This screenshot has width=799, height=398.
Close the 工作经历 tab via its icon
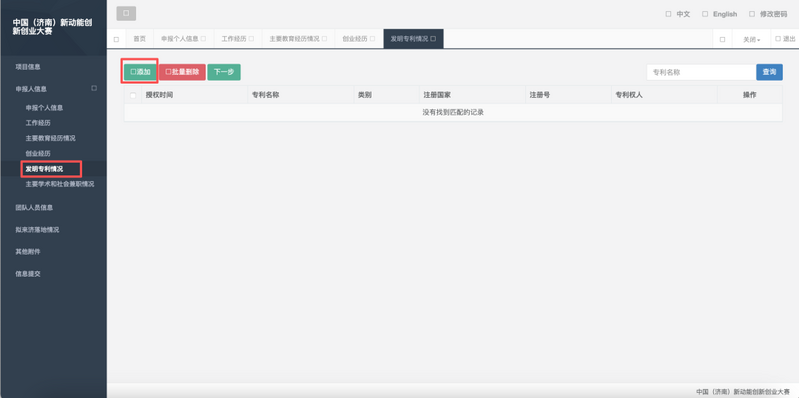(x=251, y=39)
